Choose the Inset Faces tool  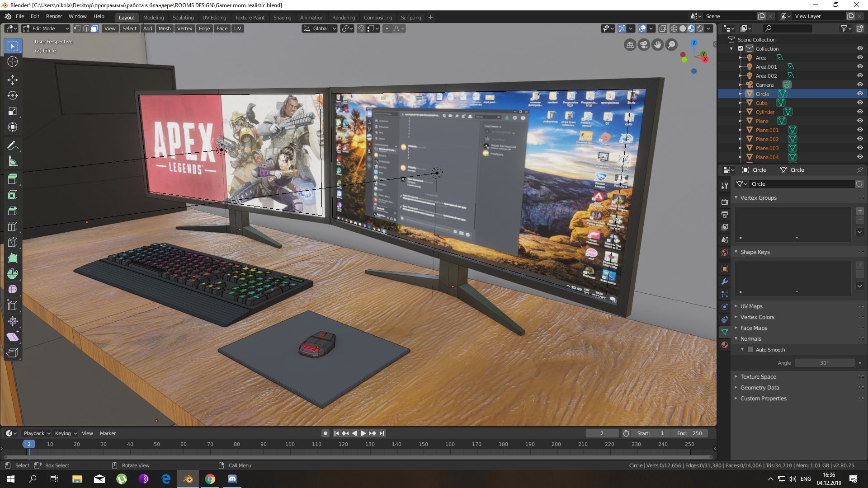[13, 195]
